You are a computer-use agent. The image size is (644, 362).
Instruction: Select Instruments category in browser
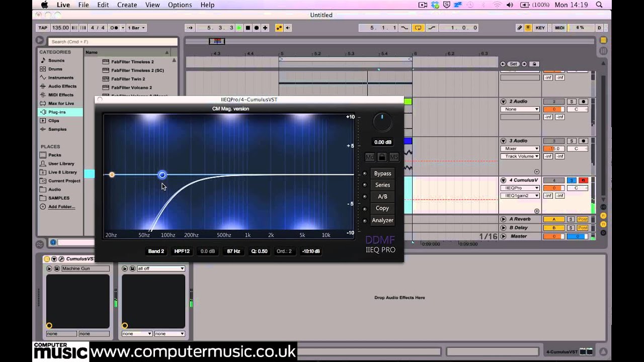point(60,77)
